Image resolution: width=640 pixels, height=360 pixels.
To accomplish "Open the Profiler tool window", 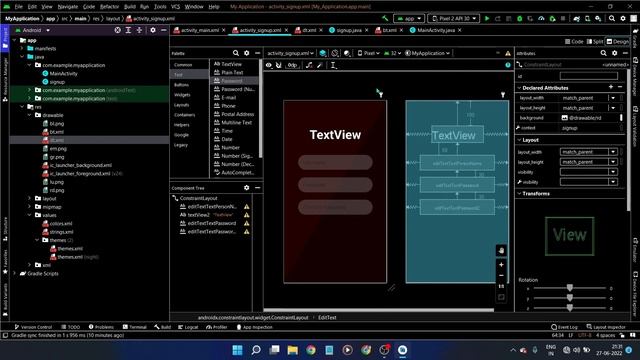I will pos(216,327).
